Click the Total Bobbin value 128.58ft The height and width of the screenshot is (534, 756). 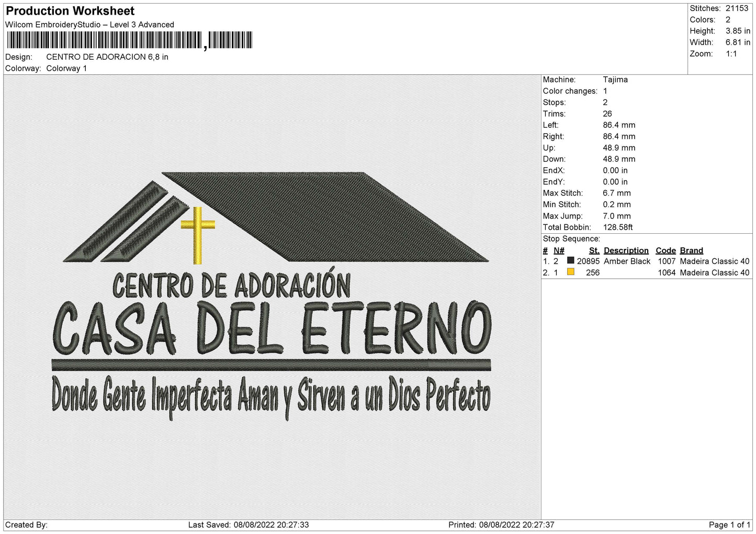pos(618,227)
